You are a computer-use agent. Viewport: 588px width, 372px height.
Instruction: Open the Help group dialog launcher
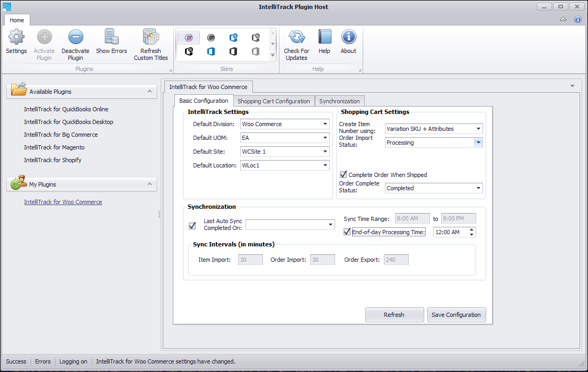coord(360,70)
